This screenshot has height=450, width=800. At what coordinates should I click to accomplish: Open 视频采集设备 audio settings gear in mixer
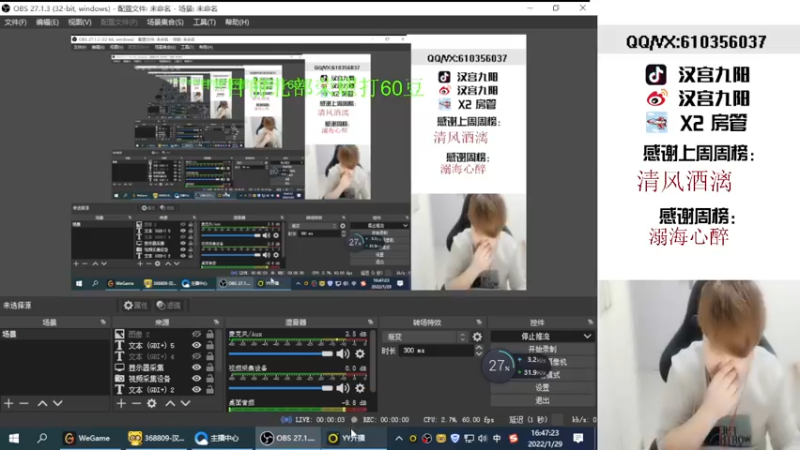(360, 388)
